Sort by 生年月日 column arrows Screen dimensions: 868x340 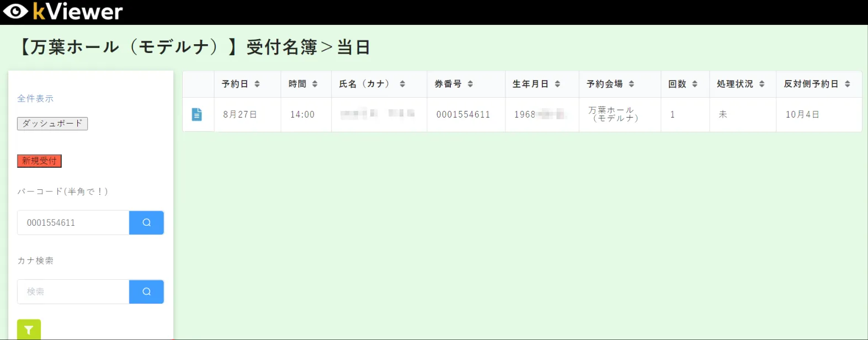point(557,84)
